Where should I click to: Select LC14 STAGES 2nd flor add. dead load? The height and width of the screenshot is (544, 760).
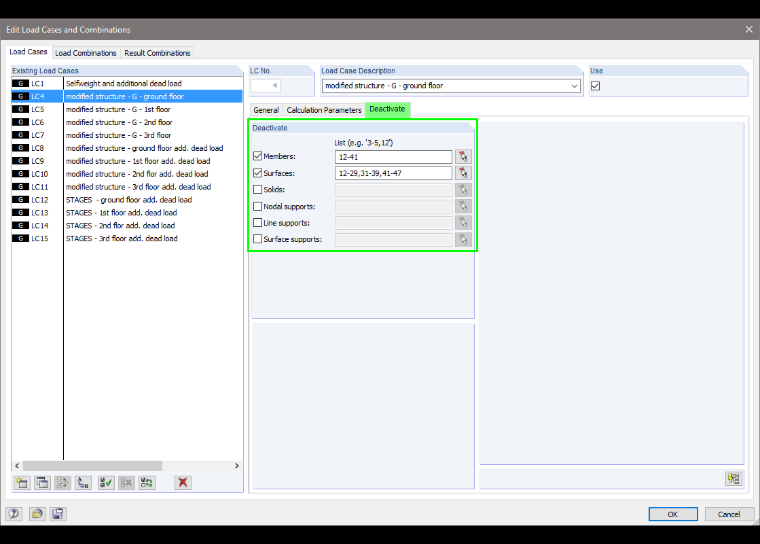(x=127, y=225)
